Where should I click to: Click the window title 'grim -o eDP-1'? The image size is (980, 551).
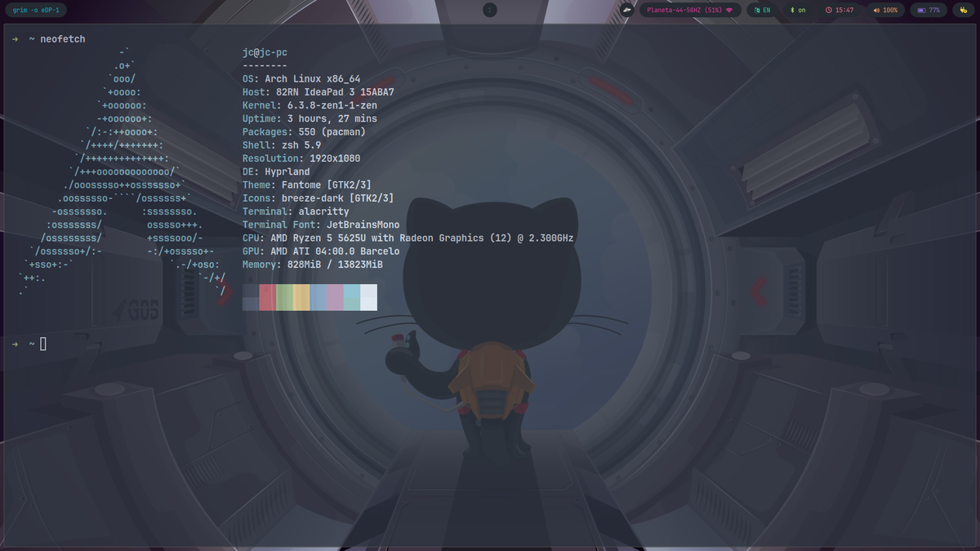tap(36, 10)
